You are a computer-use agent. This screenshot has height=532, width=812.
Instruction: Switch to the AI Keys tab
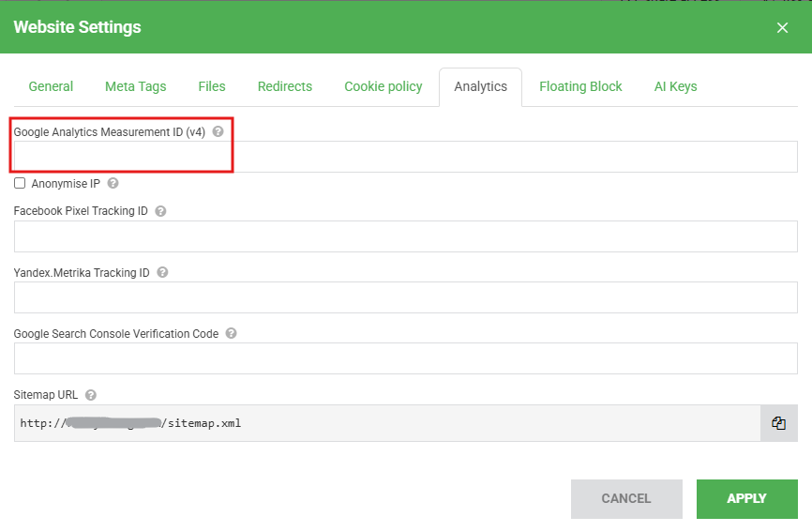(675, 86)
